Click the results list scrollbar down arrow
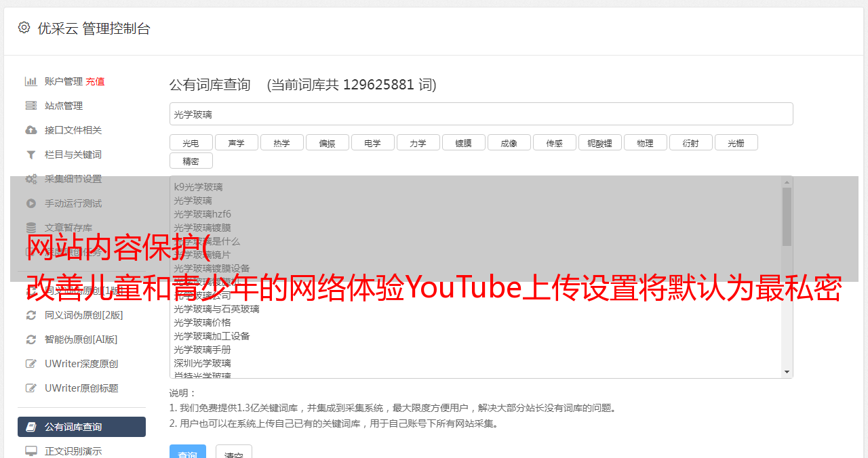The height and width of the screenshot is (458, 868). pyautogui.click(x=787, y=372)
